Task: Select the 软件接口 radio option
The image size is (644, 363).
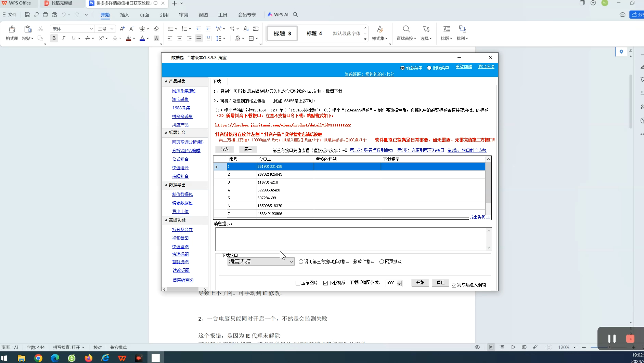Action: point(355,261)
